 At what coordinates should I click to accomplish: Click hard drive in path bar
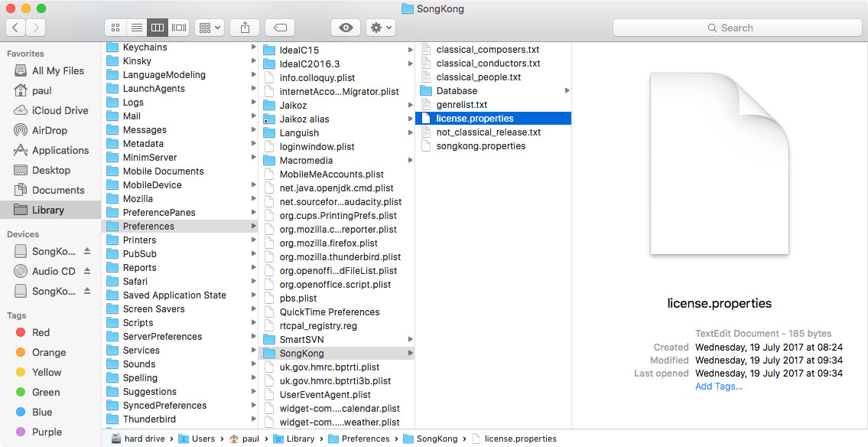click(138, 439)
